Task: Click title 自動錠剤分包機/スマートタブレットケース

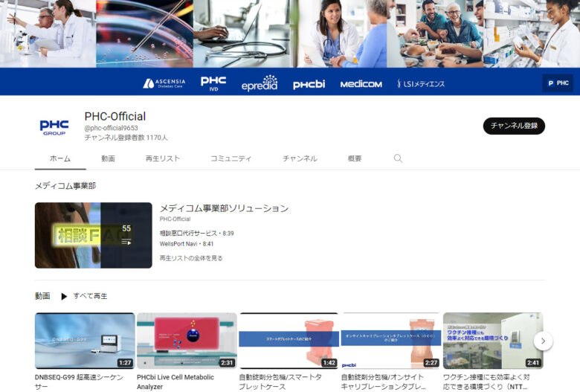Action: point(280,382)
